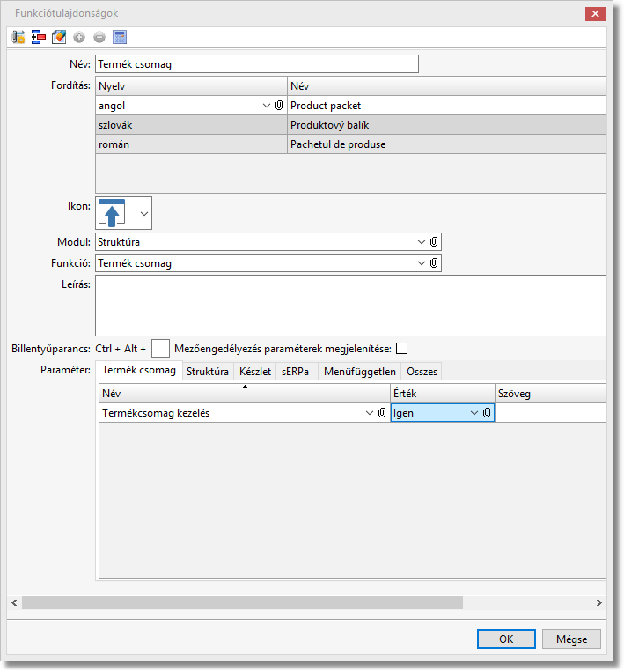Expand the Funkció Termék csomag dropdown
Image resolution: width=624 pixels, height=672 pixels.
[422, 263]
